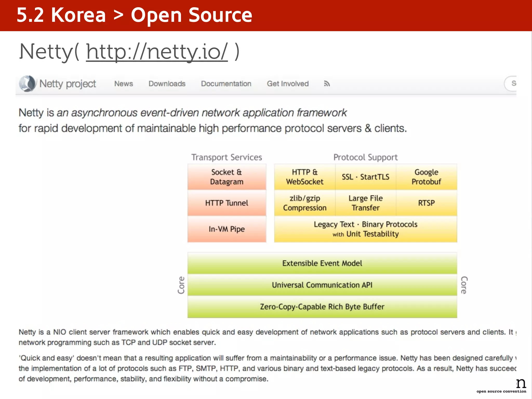Open the http://netty.io/ hyperlink

point(157,52)
